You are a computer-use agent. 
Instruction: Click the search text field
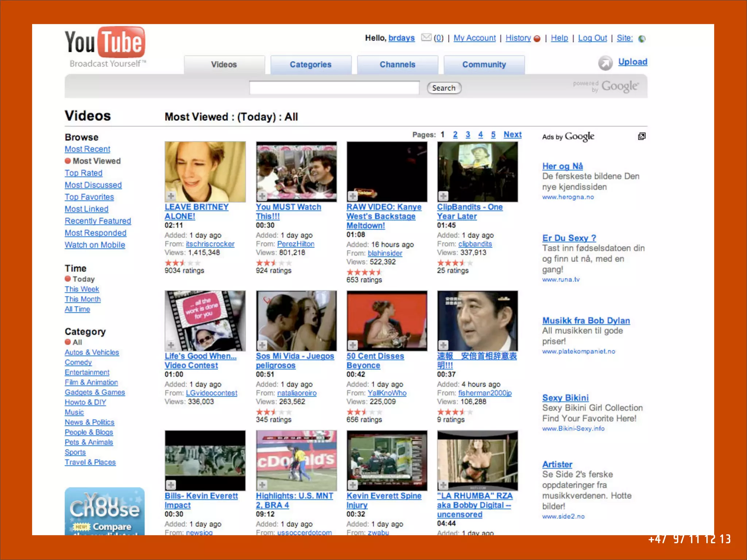pyautogui.click(x=334, y=88)
